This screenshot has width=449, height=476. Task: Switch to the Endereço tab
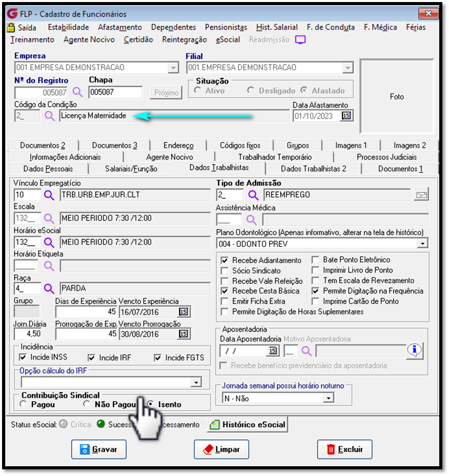[179, 145]
